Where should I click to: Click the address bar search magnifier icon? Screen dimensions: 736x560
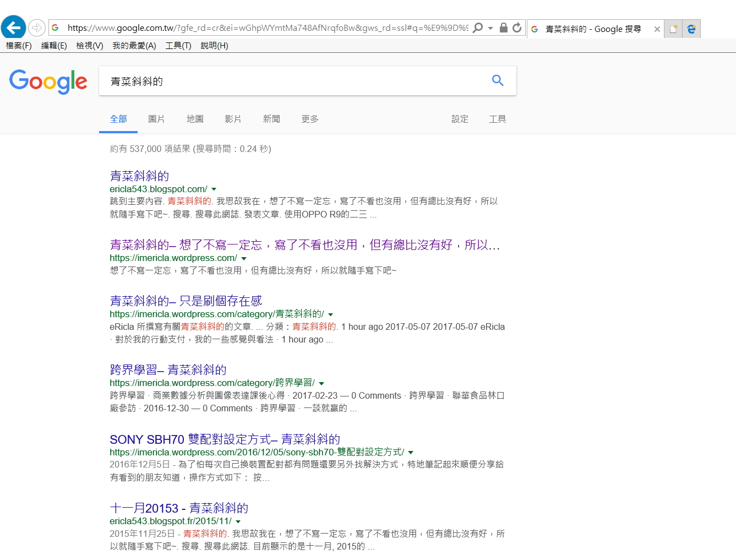pos(478,28)
